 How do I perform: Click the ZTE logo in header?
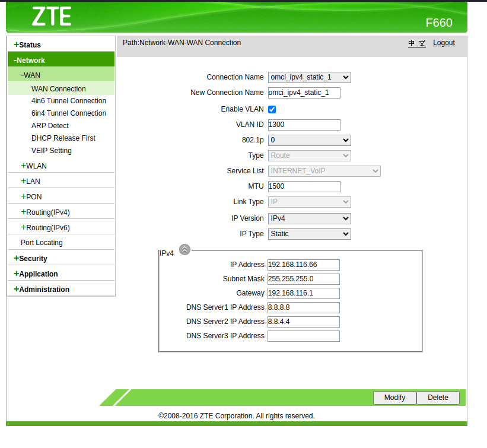[x=52, y=16]
